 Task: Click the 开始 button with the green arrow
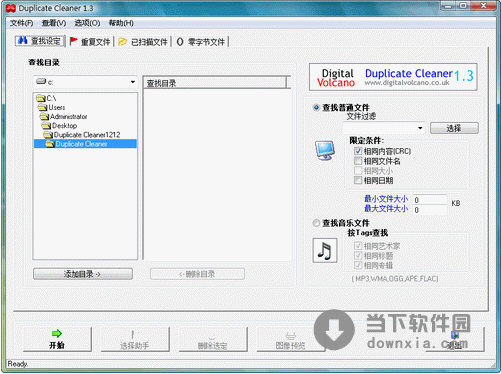57,339
